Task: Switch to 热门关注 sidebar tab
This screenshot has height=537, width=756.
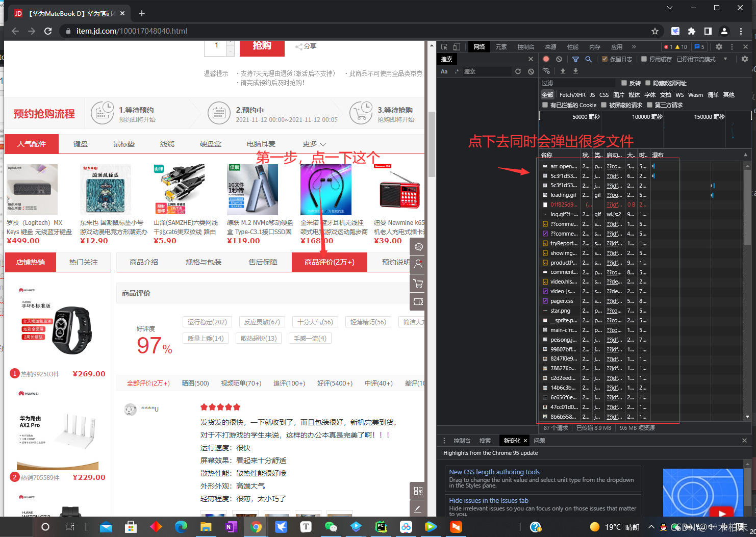Action: tap(84, 262)
